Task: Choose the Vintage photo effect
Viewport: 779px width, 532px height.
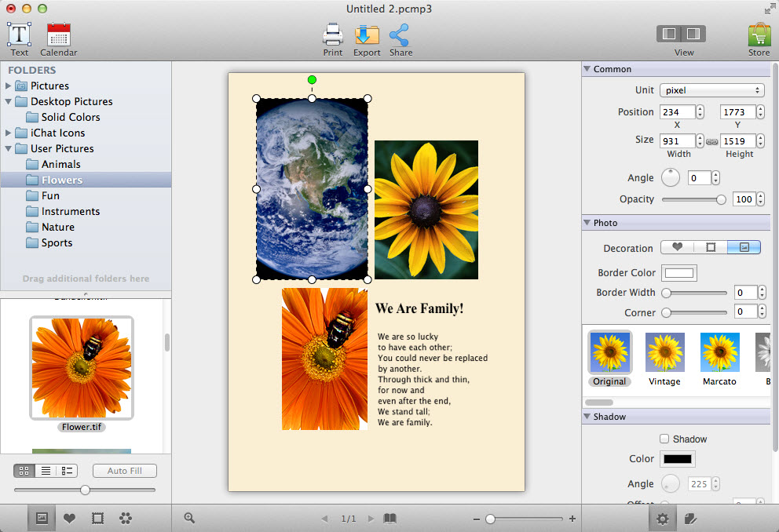Action: click(x=664, y=357)
